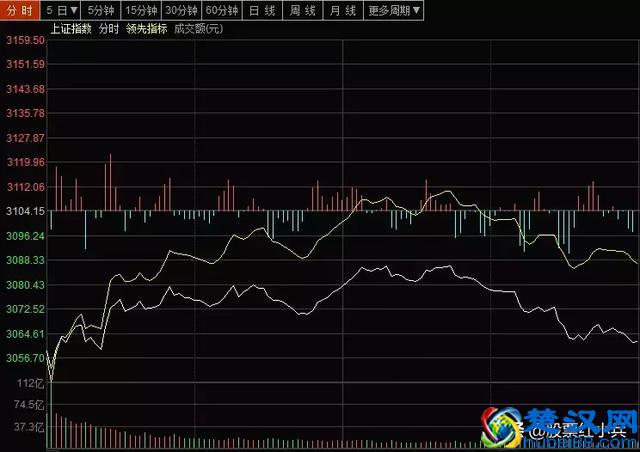Click the 3159.50 top price axis label
This screenshot has height=452, width=640.
(24, 41)
